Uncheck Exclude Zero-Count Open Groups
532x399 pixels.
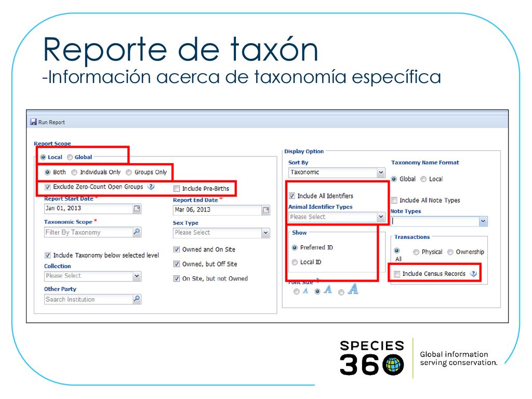pyautogui.click(x=48, y=187)
